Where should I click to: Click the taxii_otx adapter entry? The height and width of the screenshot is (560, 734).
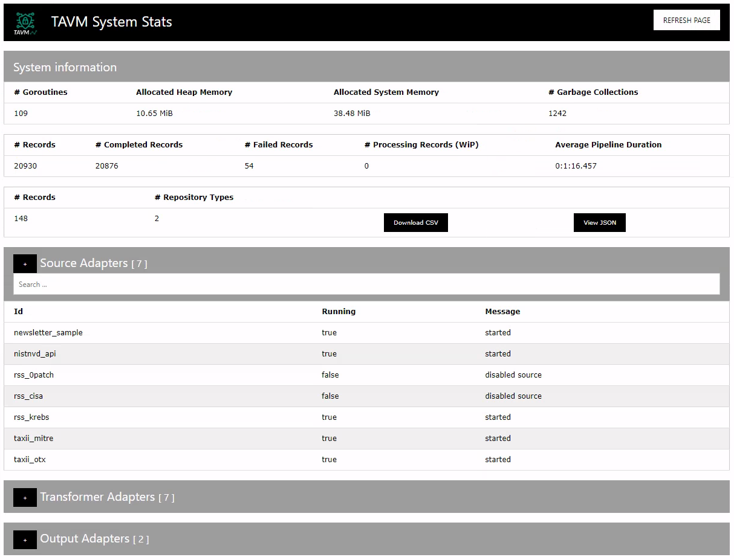pos(30,460)
